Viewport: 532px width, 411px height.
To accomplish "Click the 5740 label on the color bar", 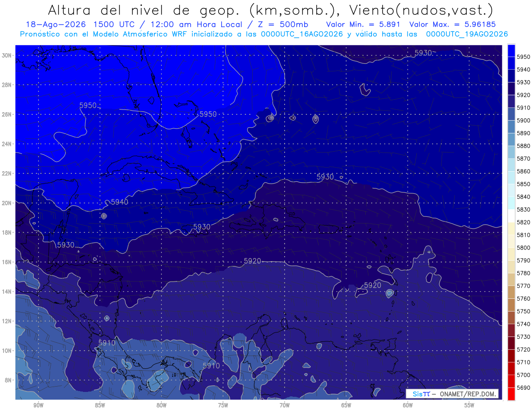I will 524,324.
